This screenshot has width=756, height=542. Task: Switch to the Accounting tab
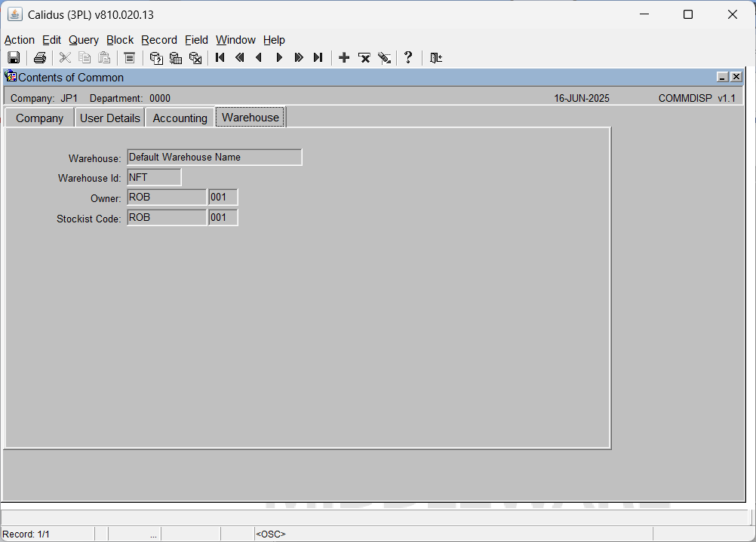pyautogui.click(x=180, y=118)
